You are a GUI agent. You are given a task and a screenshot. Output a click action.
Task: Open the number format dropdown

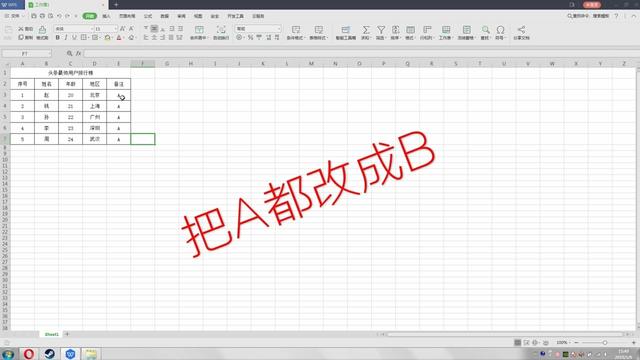click(x=279, y=29)
